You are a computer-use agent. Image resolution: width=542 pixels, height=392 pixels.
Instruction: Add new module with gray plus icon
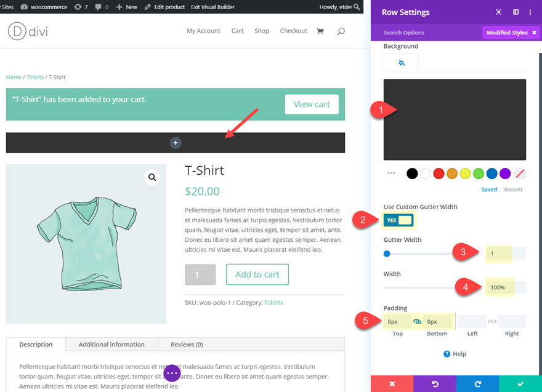click(x=176, y=143)
